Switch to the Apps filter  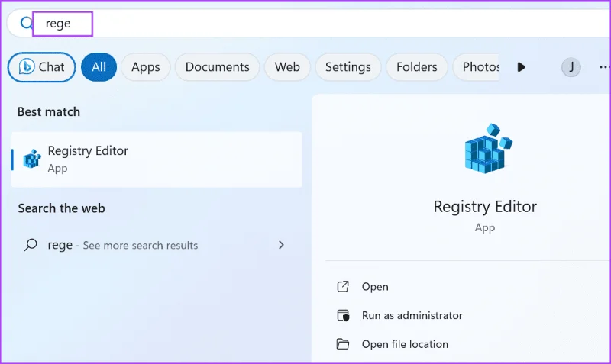pyautogui.click(x=145, y=67)
